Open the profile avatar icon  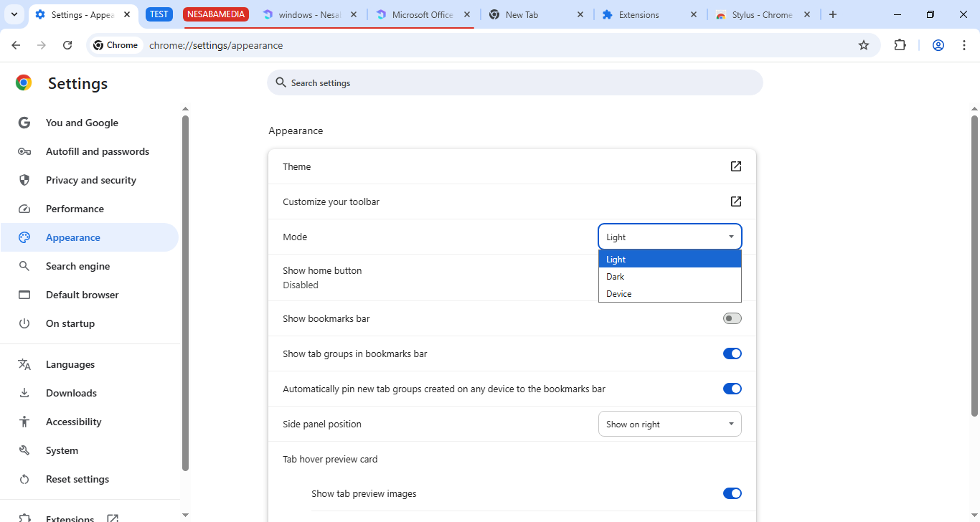(x=938, y=45)
